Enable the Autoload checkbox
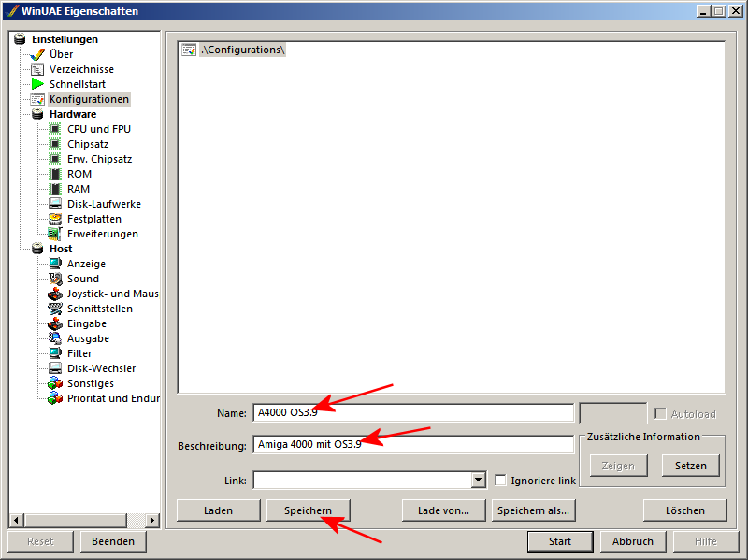This screenshot has height=560, width=748. (659, 413)
